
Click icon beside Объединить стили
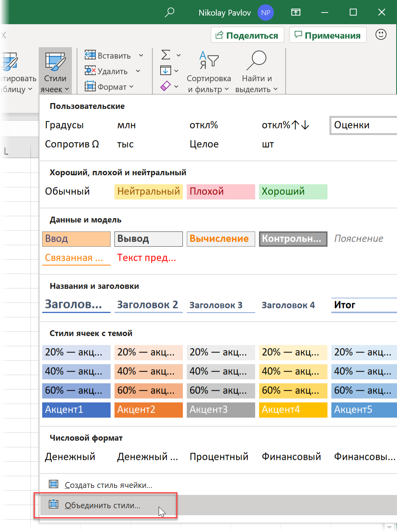54,505
